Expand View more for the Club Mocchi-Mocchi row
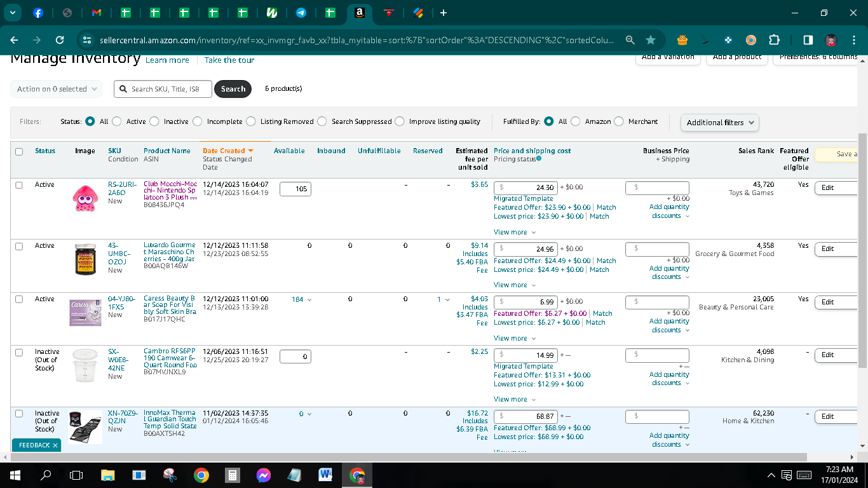 [x=515, y=233]
